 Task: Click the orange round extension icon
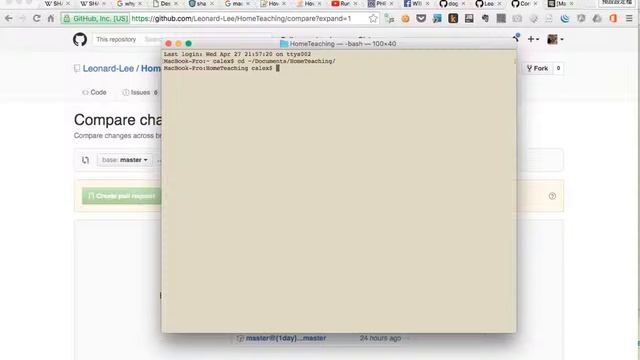tap(405, 18)
